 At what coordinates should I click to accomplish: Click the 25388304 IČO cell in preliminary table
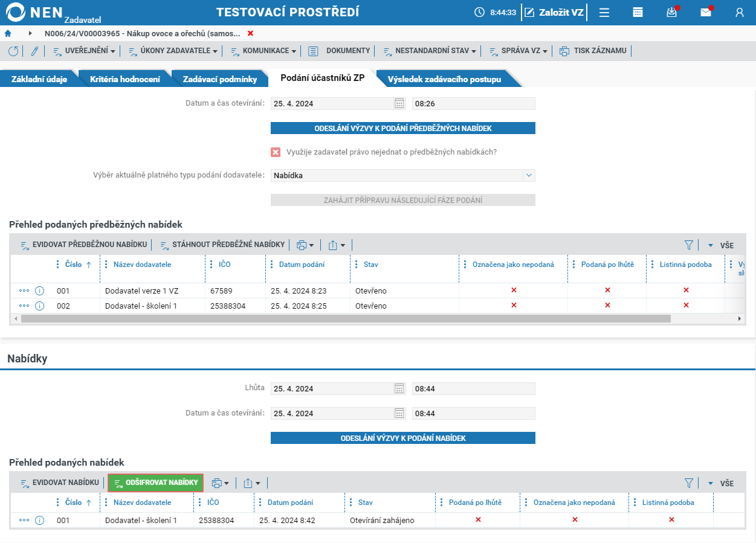coord(228,306)
